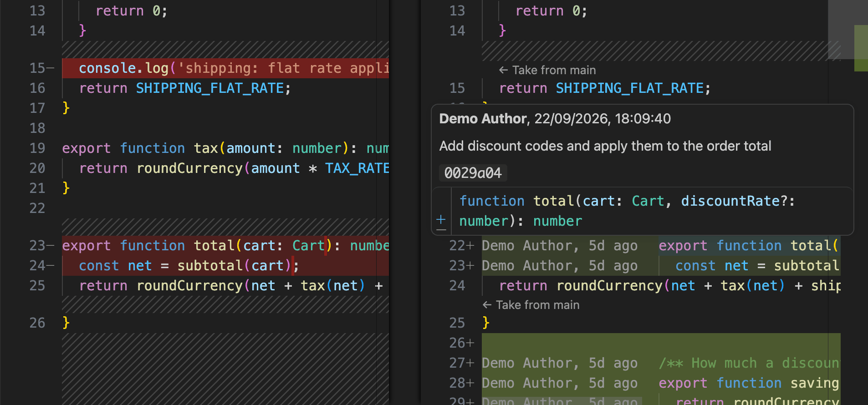The image size is (868, 405).
Task: Decrease hover verbosity with the minus icon
Action: pos(441,230)
